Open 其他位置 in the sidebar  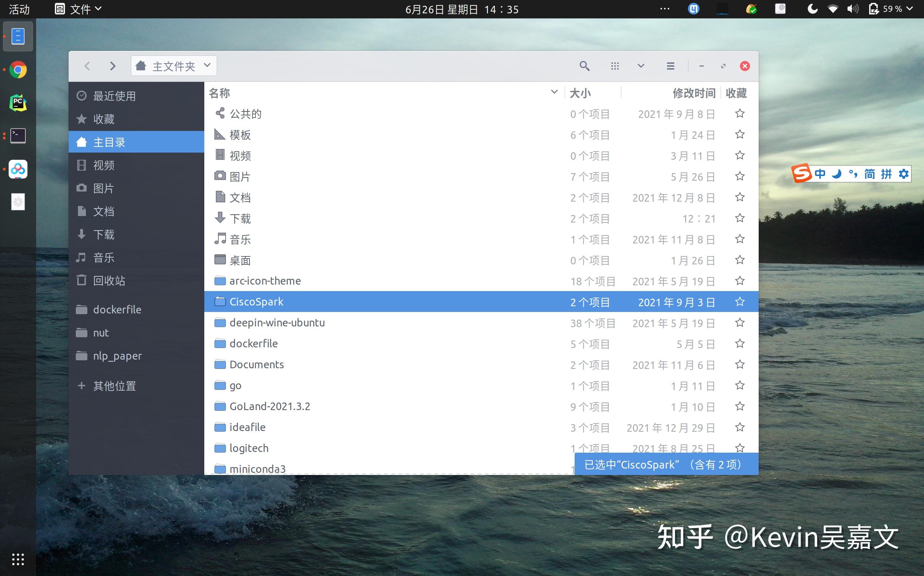coord(113,386)
